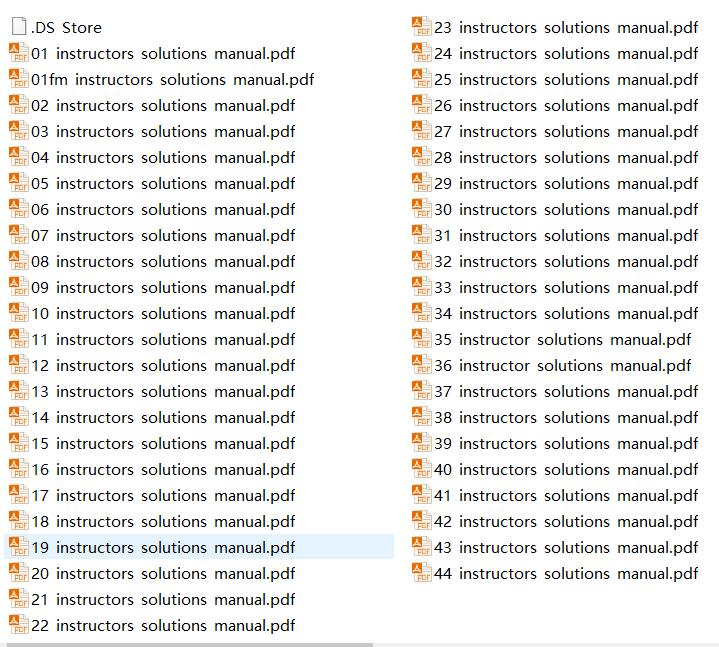Viewport: 719px width, 647px height.
Task: Select file name '24 instructors solutions manual.pdf'
Action: tap(566, 54)
